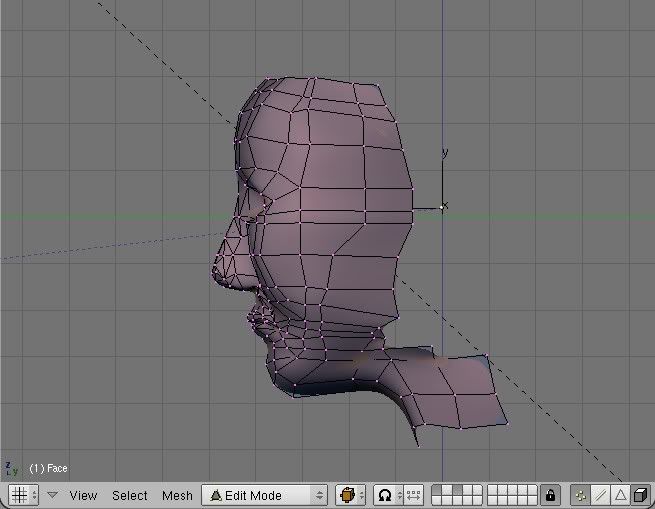Open the window type selector grid icon
This screenshot has width=655, height=509.
pos(19,495)
